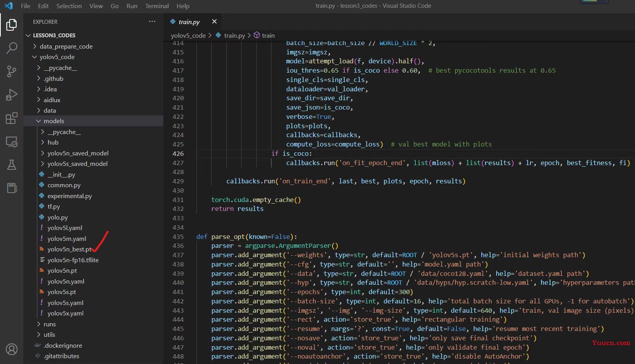Click the Explorer more actions ellipsis
This screenshot has width=635, height=364.
(152, 21)
